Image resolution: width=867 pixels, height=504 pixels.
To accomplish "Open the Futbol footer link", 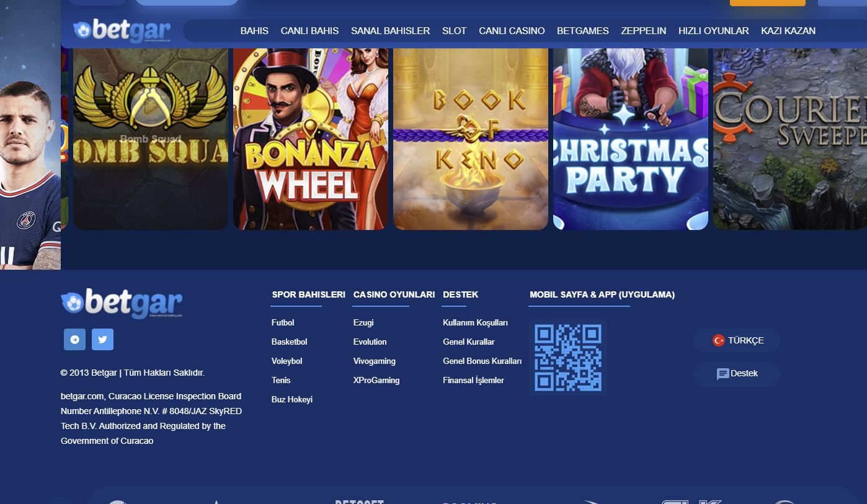I will pos(283,323).
